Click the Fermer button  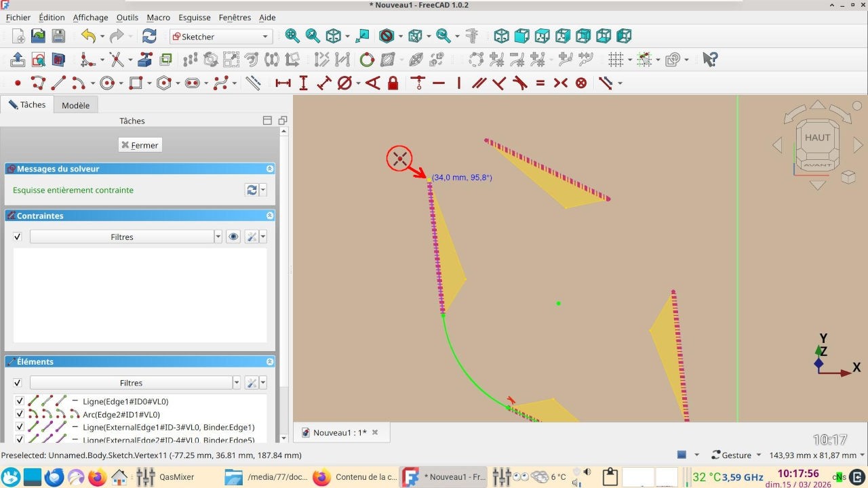pos(140,145)
